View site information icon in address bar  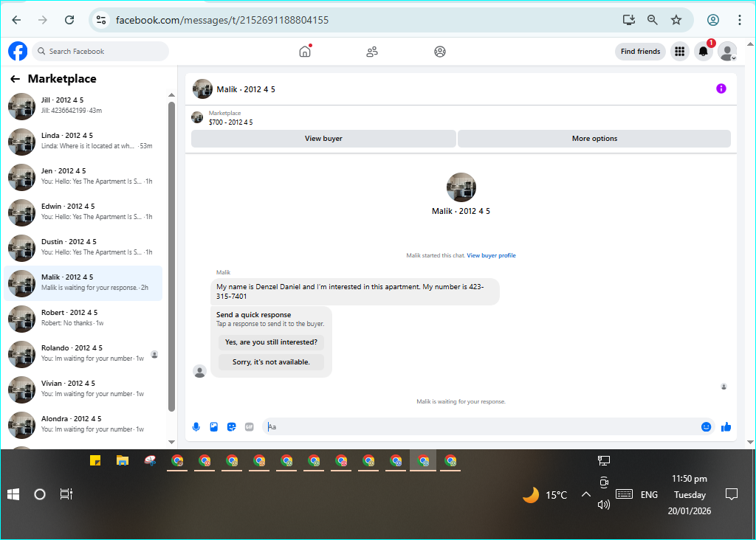(x=100, y=20)
